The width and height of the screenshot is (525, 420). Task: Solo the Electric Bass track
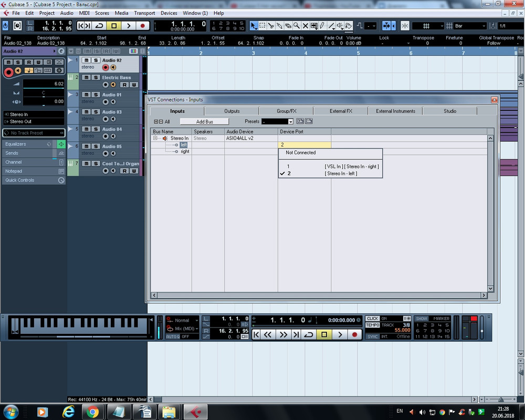[96, 77]
